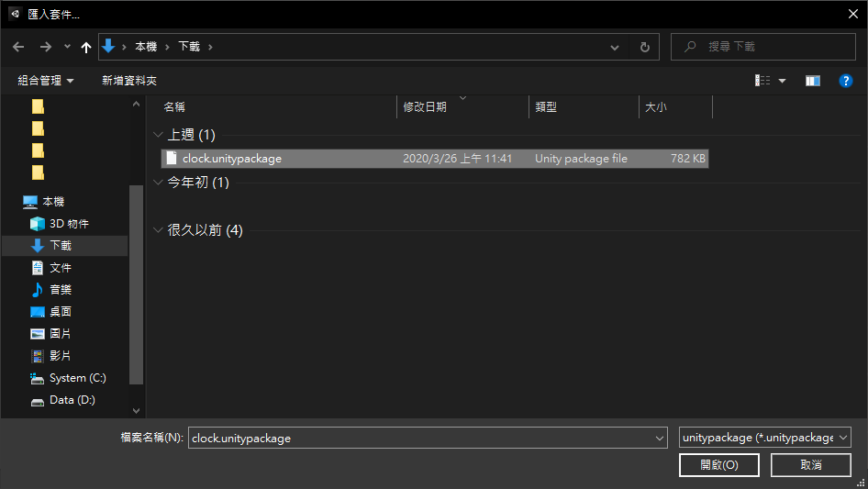
Task: Select 3D 物件 in the sidebar
Action: (69, 224)
